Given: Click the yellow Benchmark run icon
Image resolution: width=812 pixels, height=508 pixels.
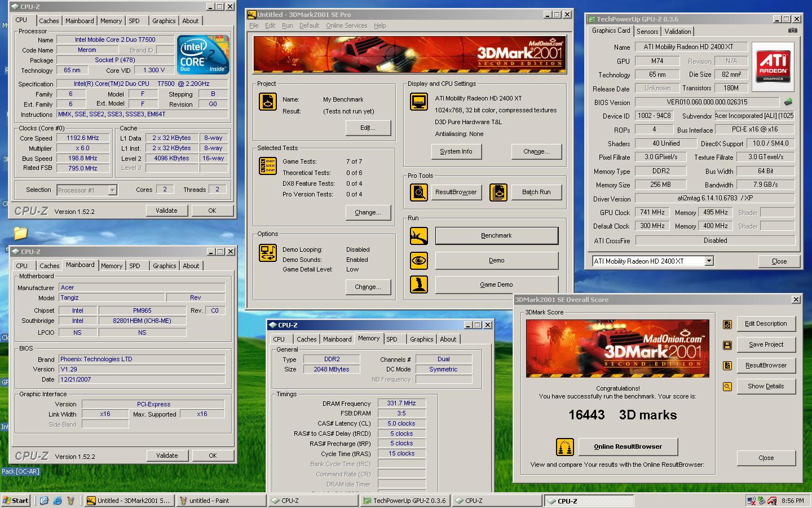Looking at the screenshot, I should 419,236.
